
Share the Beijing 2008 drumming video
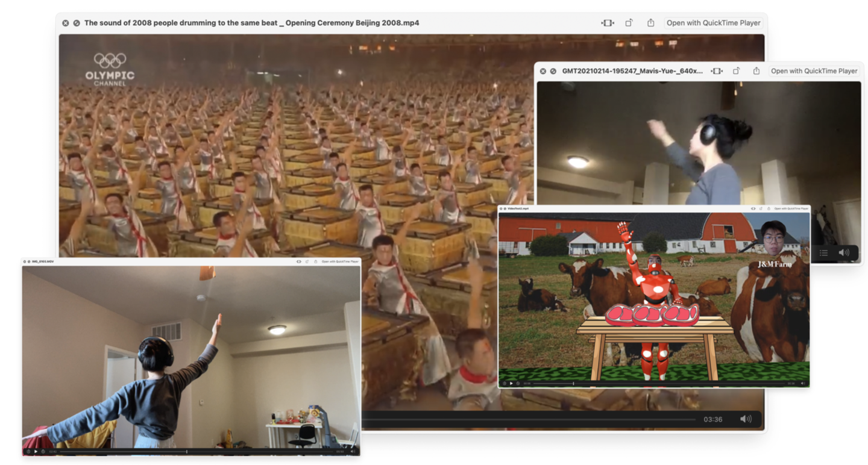pos(650,23)
